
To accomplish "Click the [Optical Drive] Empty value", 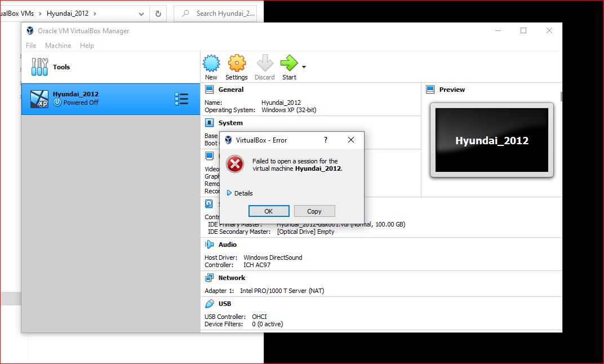I will click(306, 232).
